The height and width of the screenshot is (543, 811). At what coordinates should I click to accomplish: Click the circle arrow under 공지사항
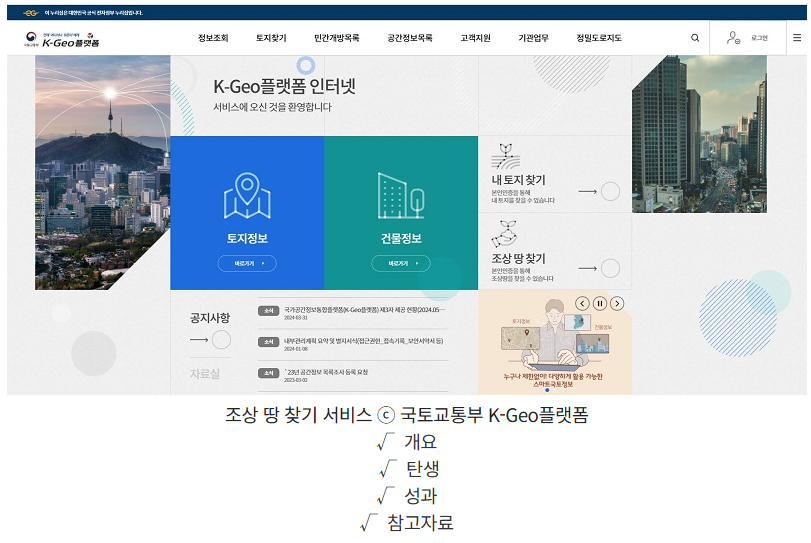tap(221, 340)
